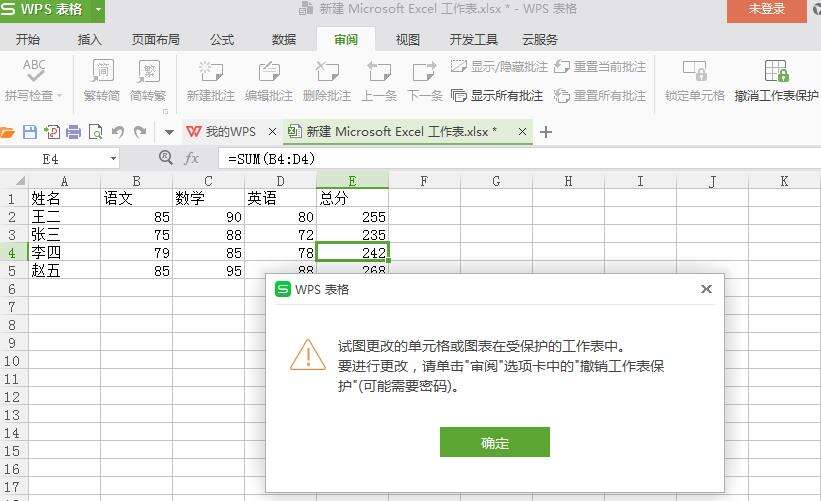Click show all comments (显示所有批注)
This screenshot has height=501, width=821.
[x=497, y=96]
